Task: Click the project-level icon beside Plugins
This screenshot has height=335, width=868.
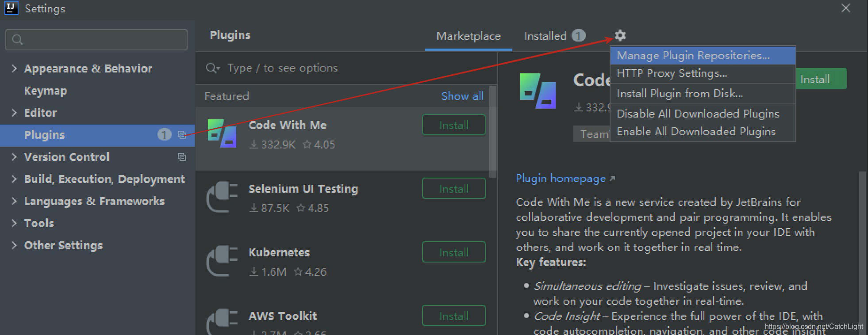Action: point(182,135)
